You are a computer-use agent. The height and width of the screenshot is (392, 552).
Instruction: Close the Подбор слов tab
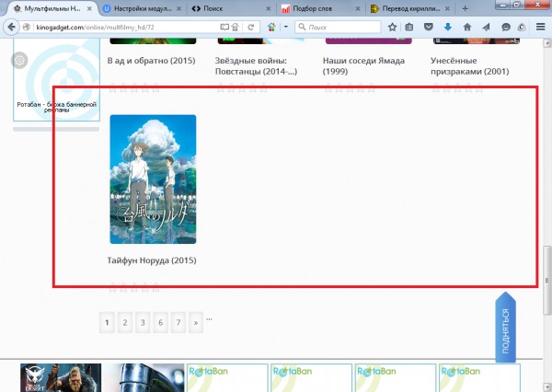pyautogui.click(x=358, y=9)
